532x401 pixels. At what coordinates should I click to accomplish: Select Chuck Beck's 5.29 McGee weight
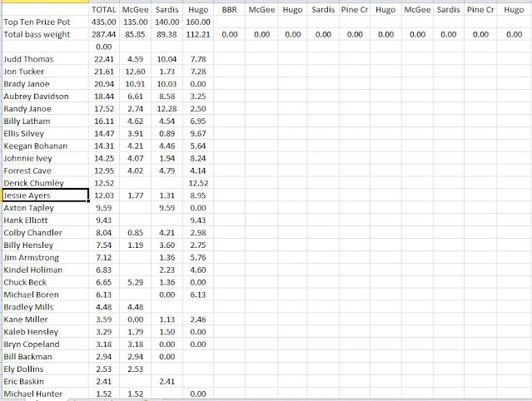[x=135, y=282]
